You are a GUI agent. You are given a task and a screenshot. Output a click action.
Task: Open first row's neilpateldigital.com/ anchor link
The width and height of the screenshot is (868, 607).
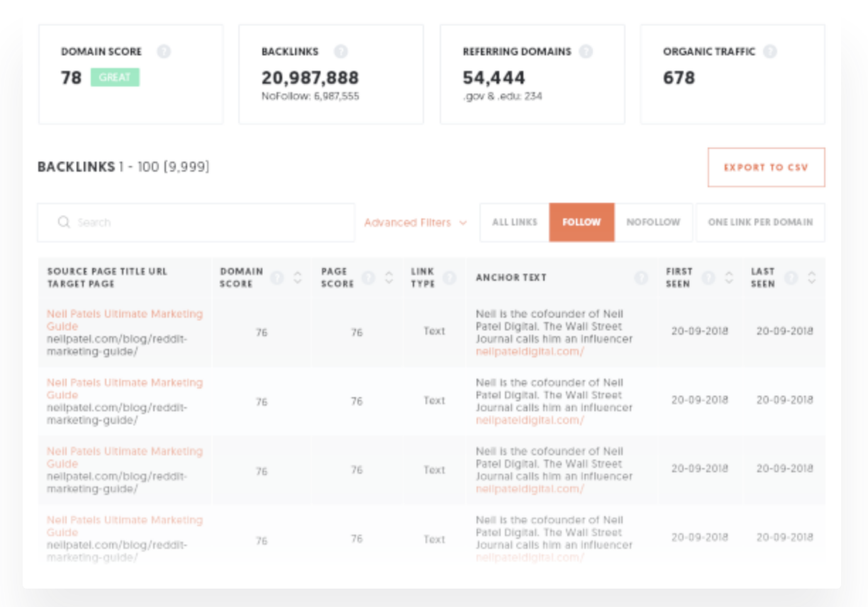(530, 351)
